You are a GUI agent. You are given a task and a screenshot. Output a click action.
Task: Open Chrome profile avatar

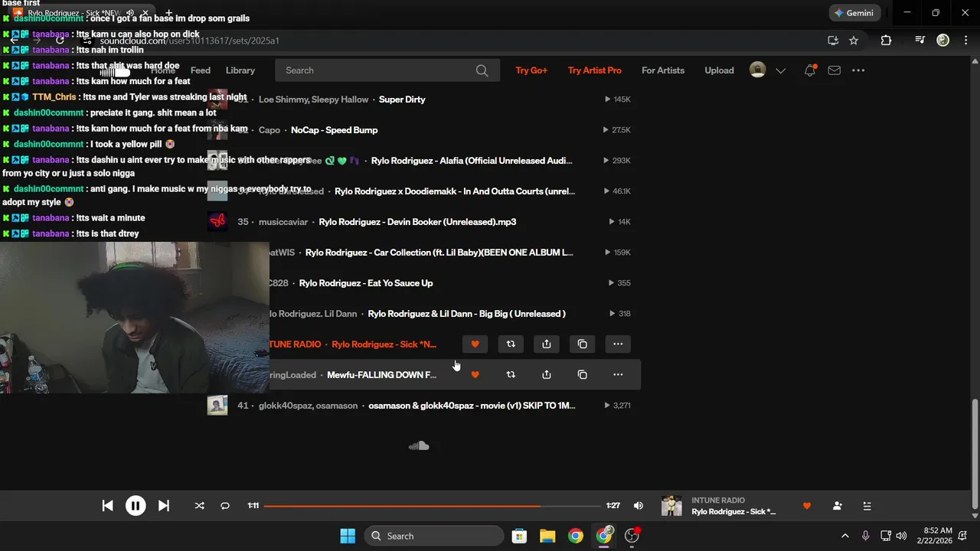point(943,41)
